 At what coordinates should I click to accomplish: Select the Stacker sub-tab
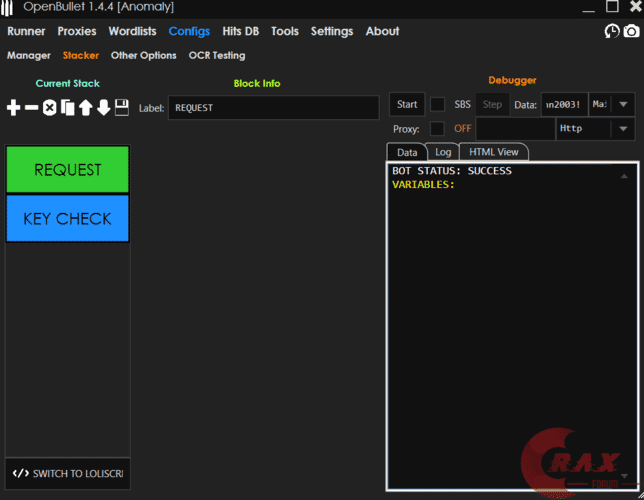click(80, 55)
